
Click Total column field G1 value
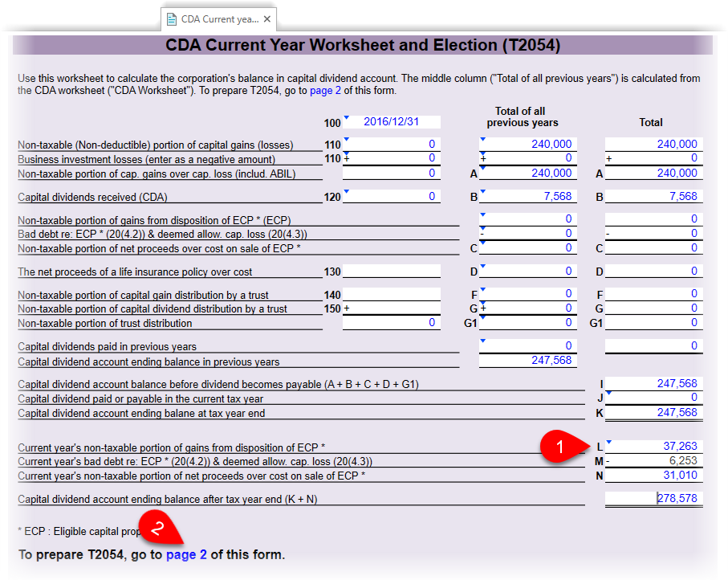[x=653, y=322]
